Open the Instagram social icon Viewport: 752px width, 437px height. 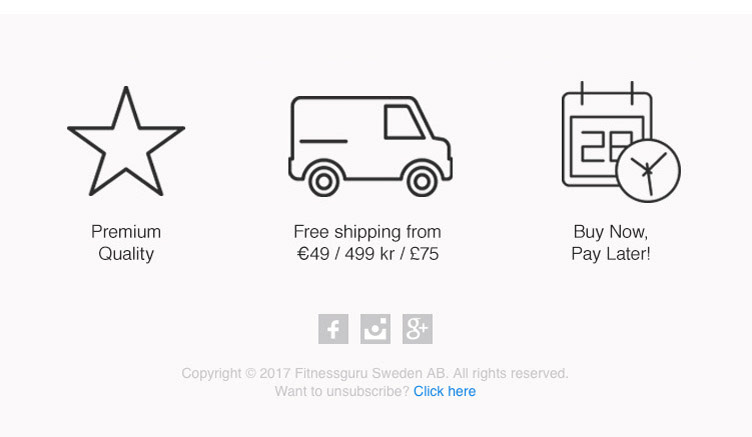[x=375, y=329]
